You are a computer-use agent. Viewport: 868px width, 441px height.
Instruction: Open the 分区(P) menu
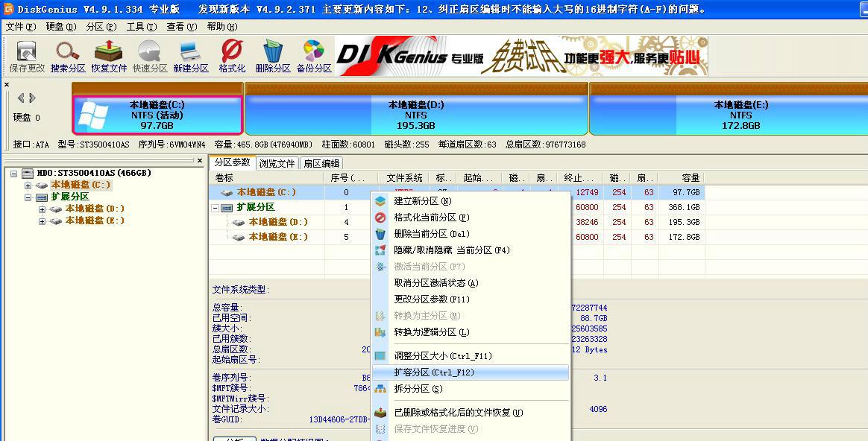click(101, 27)
